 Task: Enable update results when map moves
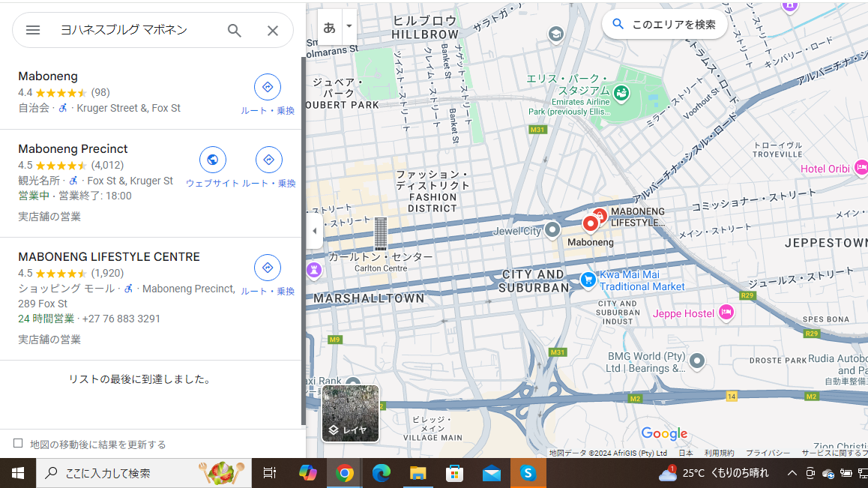[19, 444]
